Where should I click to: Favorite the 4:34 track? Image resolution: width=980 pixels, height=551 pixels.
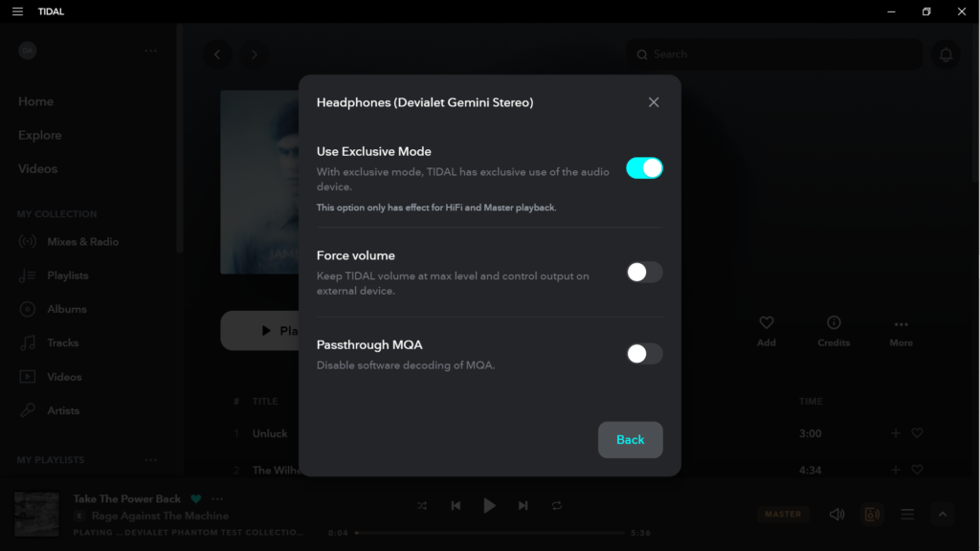917,470
